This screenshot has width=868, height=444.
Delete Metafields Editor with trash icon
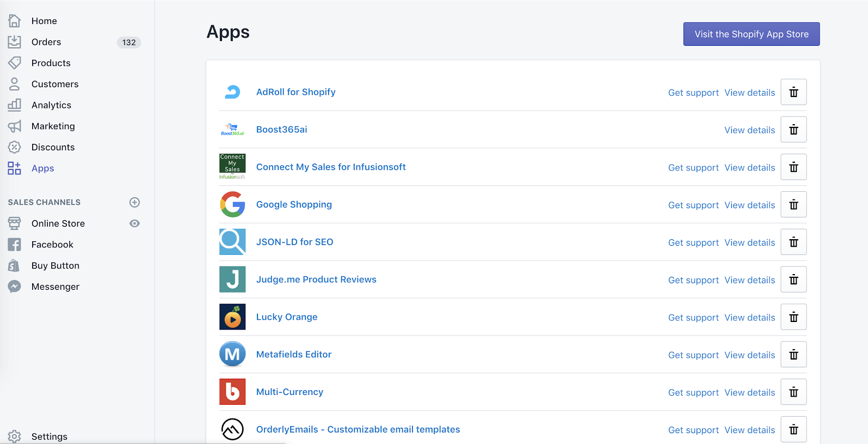point(793,355)
